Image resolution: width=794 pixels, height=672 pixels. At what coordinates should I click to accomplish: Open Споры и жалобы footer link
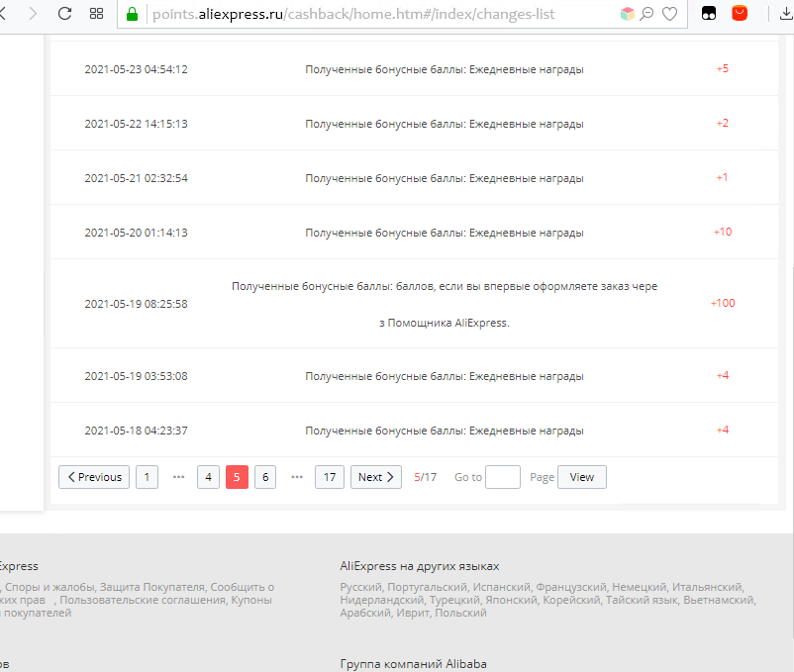(x=50, y=587)
